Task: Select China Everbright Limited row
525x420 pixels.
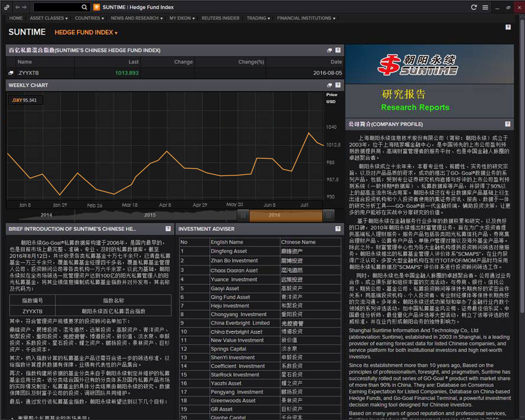Action: [x=260, y=323]
